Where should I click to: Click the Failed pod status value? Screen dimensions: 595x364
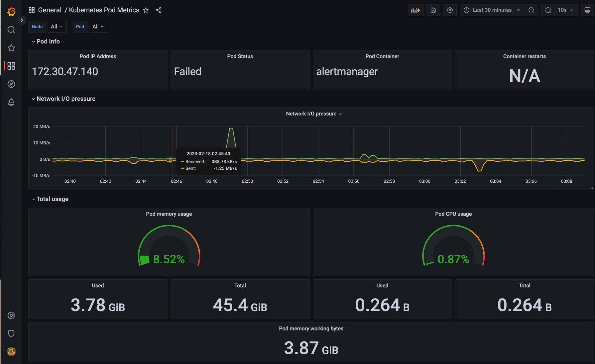click(187, 71)
